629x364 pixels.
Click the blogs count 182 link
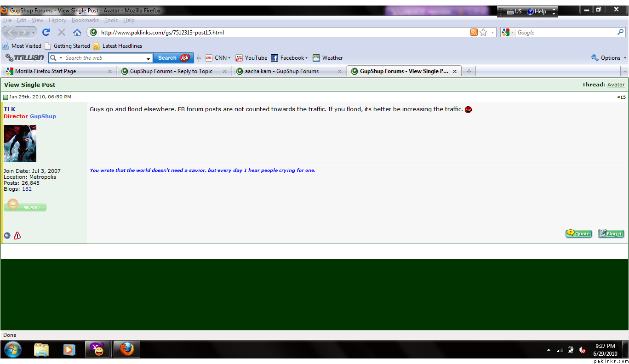27,189
